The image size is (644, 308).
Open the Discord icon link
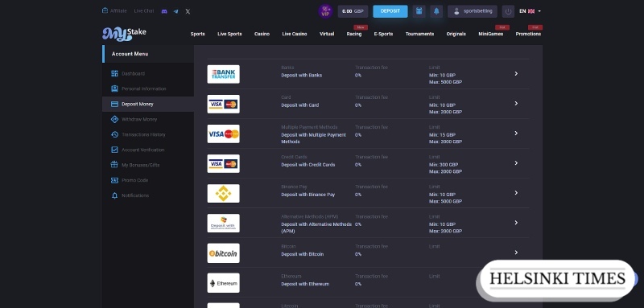tap(164, 11)
